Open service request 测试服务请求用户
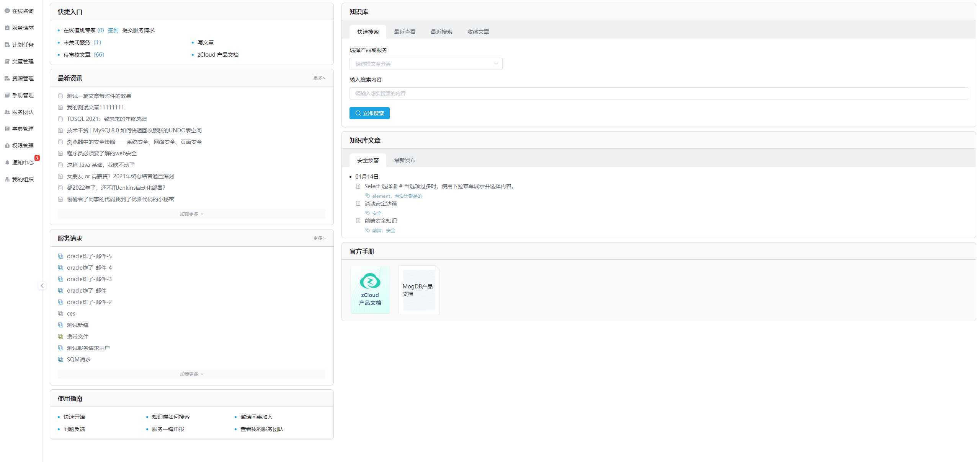The image size is (980, 462). (x=88, y=348)
